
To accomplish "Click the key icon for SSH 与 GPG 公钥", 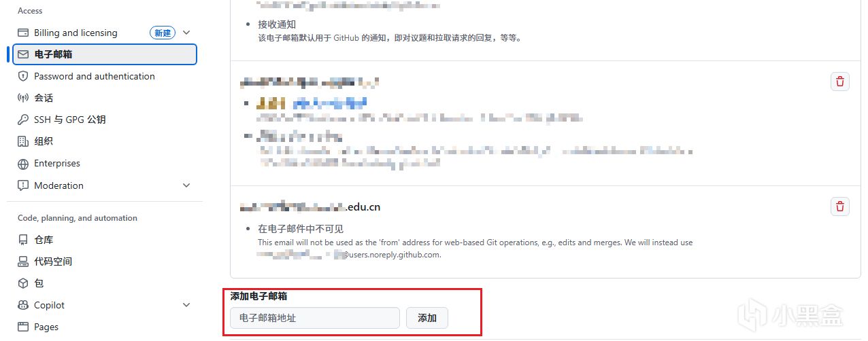I will tap(23, 120).
